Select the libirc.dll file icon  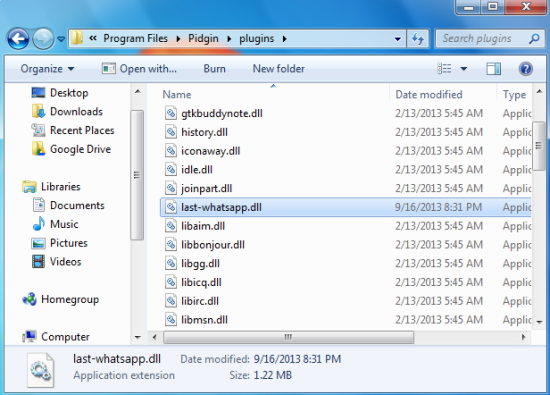(x=171, y=301)
